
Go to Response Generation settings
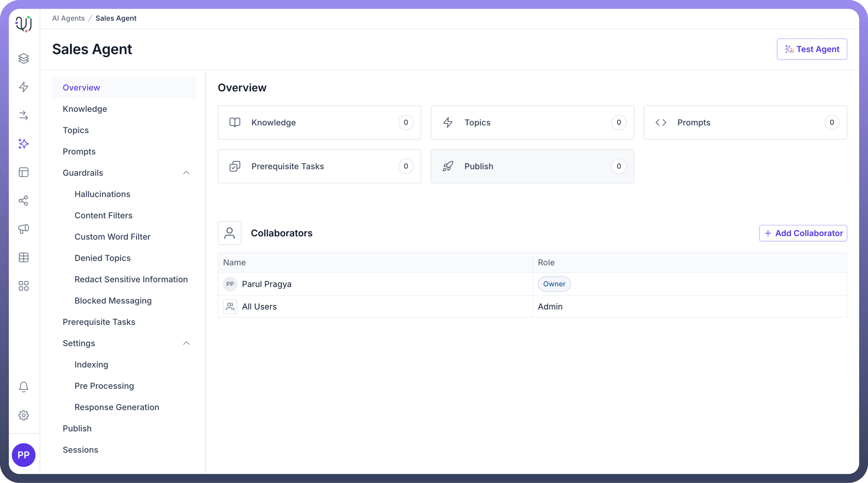tap(117, 407)
